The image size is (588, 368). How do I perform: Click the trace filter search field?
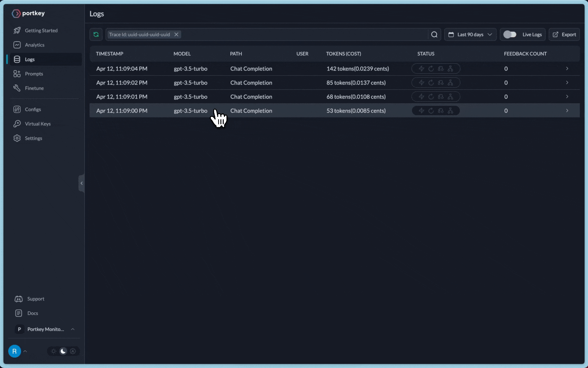tap(304, 34)
